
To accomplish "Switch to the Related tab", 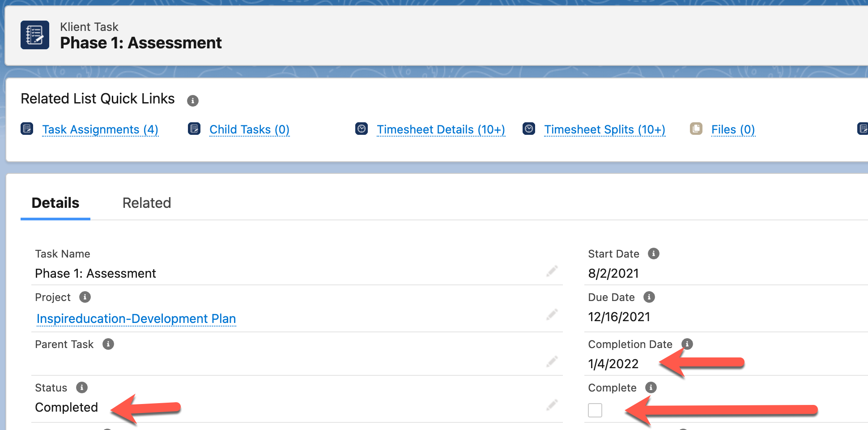I will (146, 203).
